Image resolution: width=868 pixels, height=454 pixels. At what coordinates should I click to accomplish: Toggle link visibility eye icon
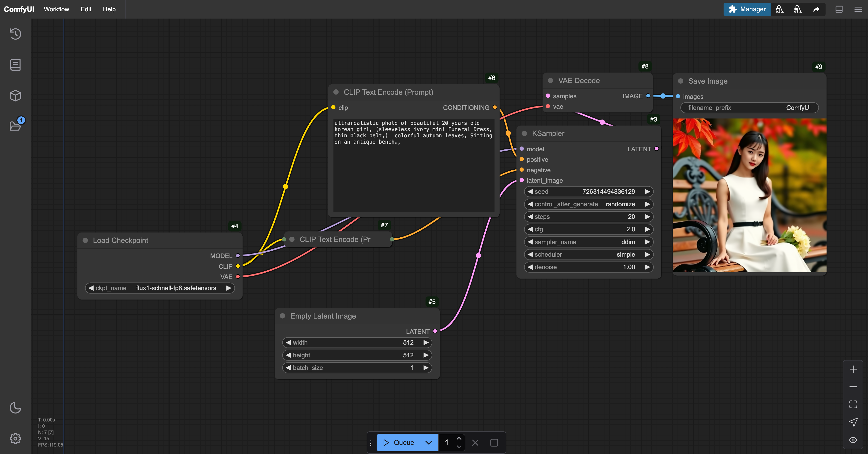click(x=853, y=440)
